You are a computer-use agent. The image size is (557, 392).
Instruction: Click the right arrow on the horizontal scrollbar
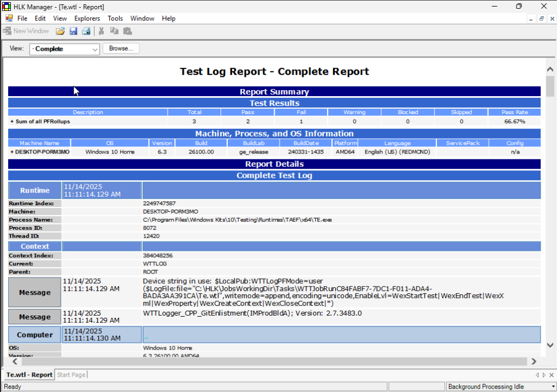[535, 361]
